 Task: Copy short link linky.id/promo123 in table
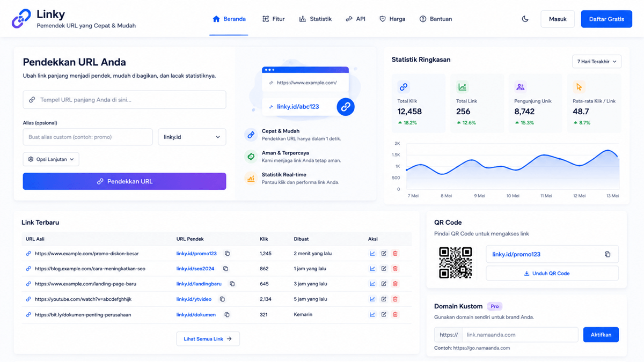pyautogui.click(x=227, y=254)
